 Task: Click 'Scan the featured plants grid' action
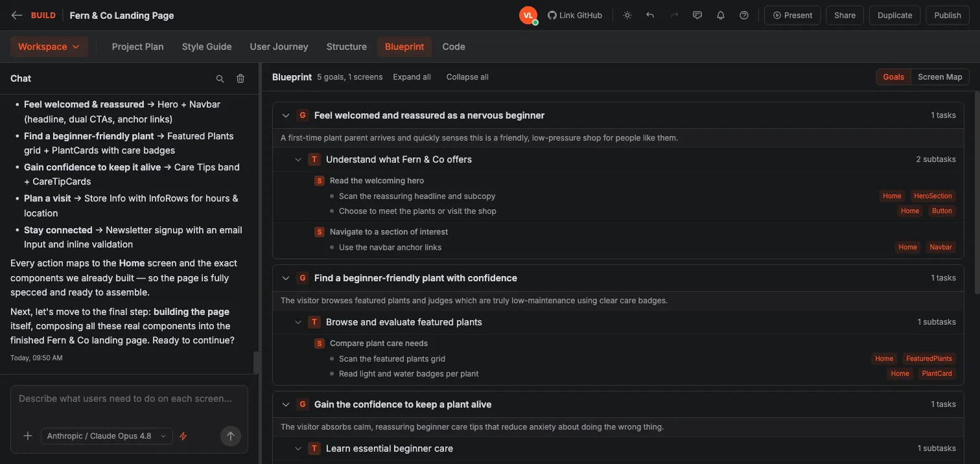click(x=392, y=358)
